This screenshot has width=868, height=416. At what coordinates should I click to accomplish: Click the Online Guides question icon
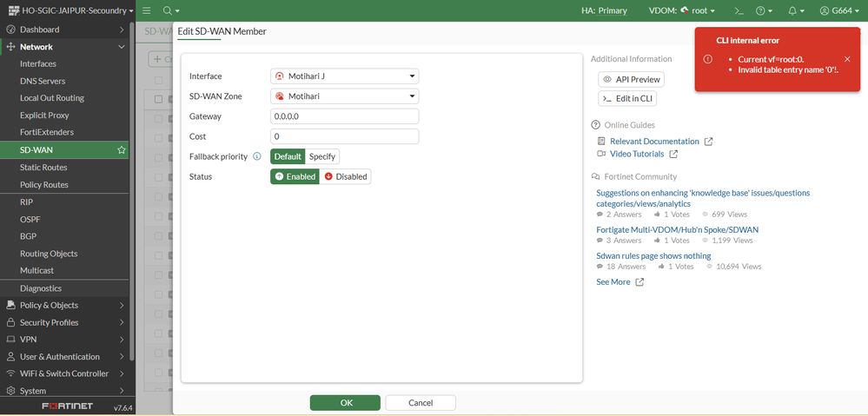pos(596,125)
